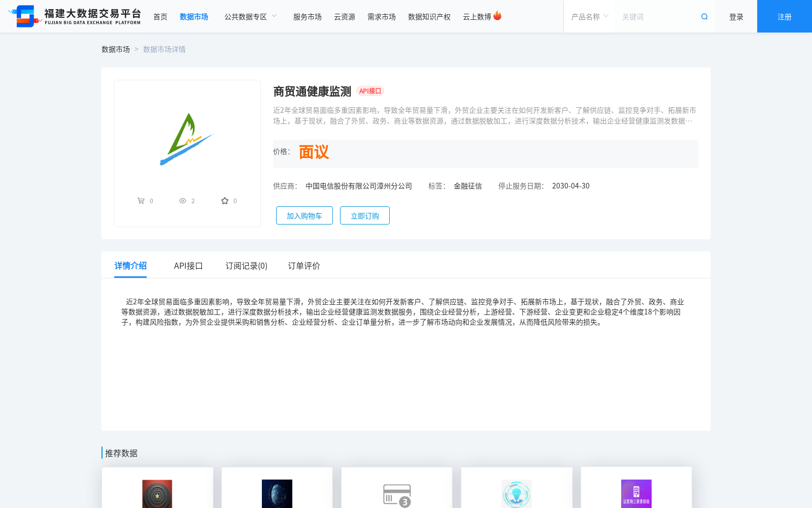Go to 首页 in the navigation
Screen dimensions: 812x508
point(160,17)
